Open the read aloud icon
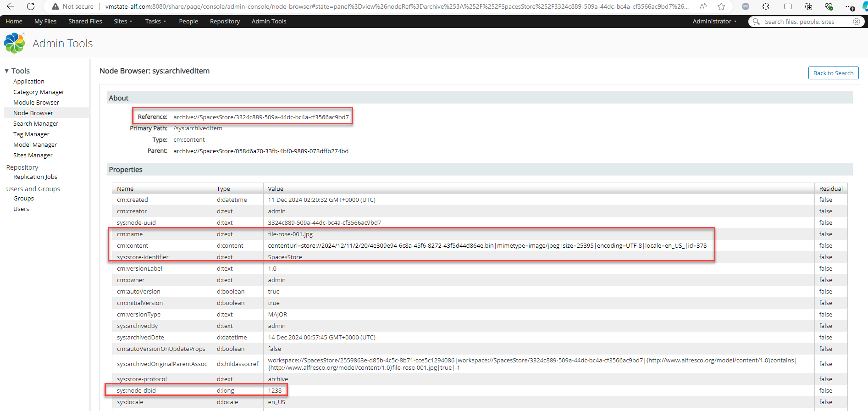This screenshot has height=411, width=868. tap(703, 6)
